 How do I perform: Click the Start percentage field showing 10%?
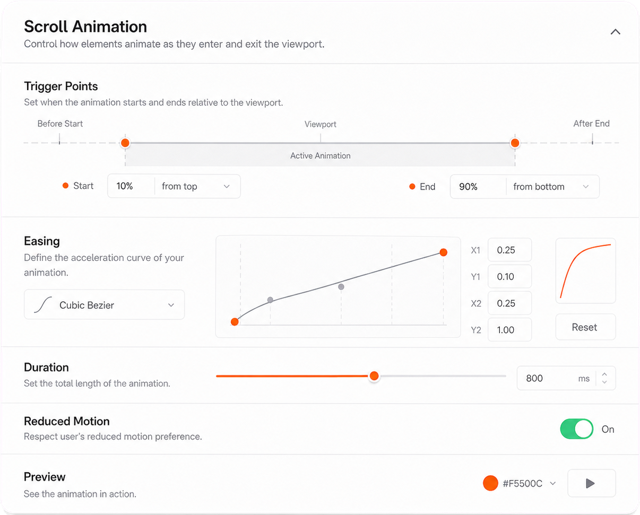pyautogui.click(x=131, y=186)
